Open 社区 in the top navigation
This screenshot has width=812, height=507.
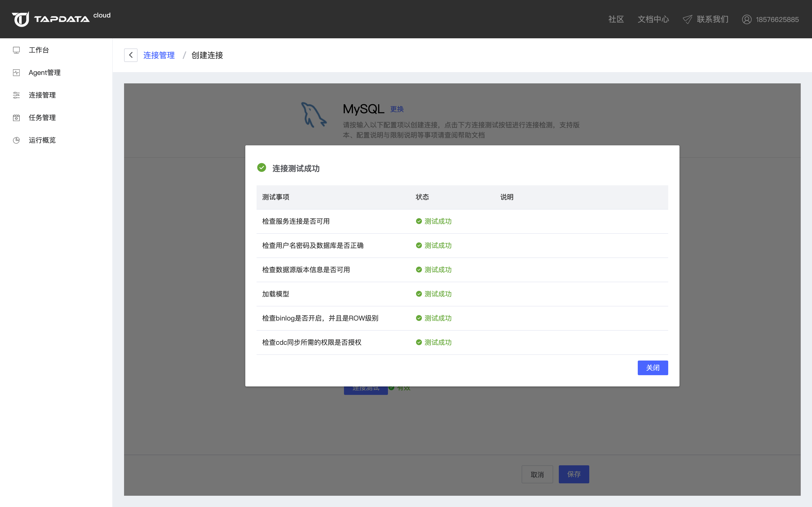click(x=616, y=19)
